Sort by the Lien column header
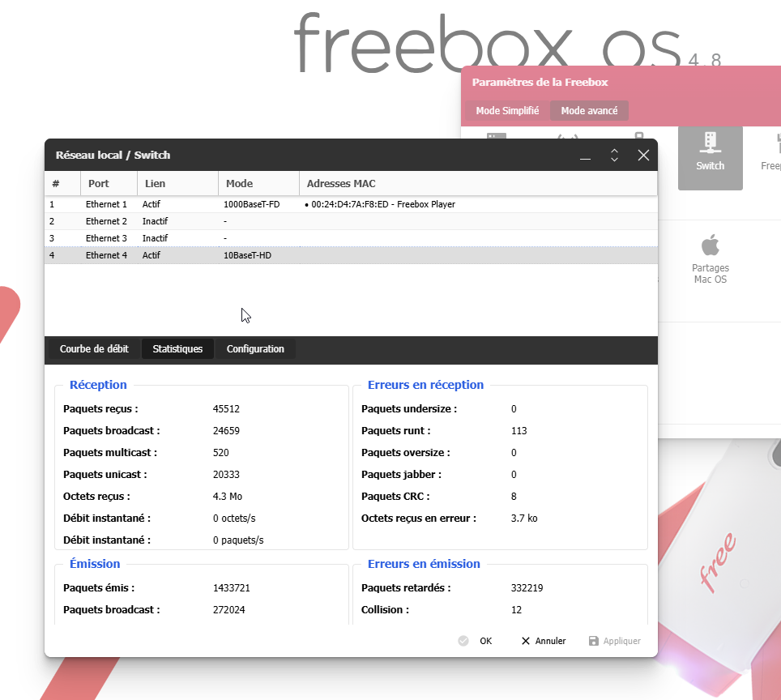Screen dimensions: 781x700 (156, 184)
